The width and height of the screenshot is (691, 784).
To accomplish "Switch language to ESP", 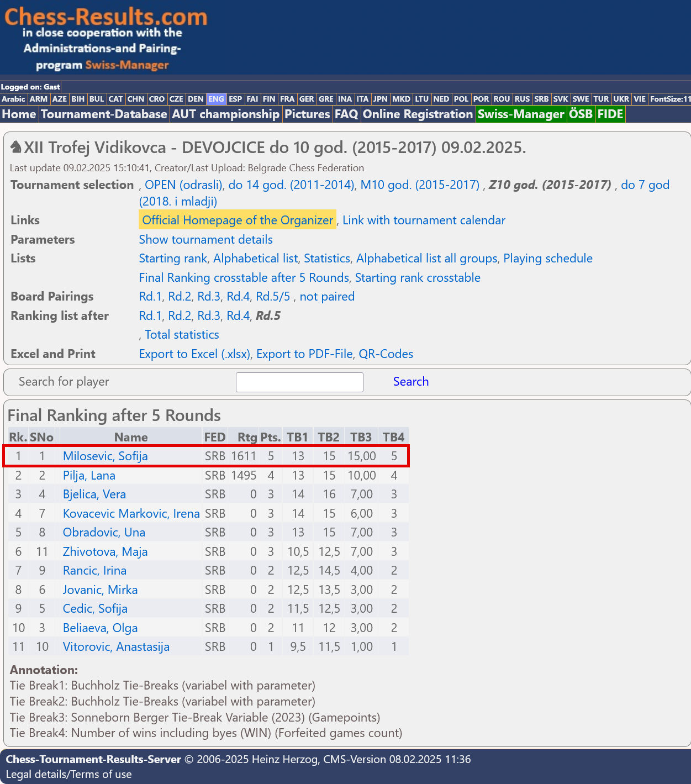I will [x=235, y=99].
